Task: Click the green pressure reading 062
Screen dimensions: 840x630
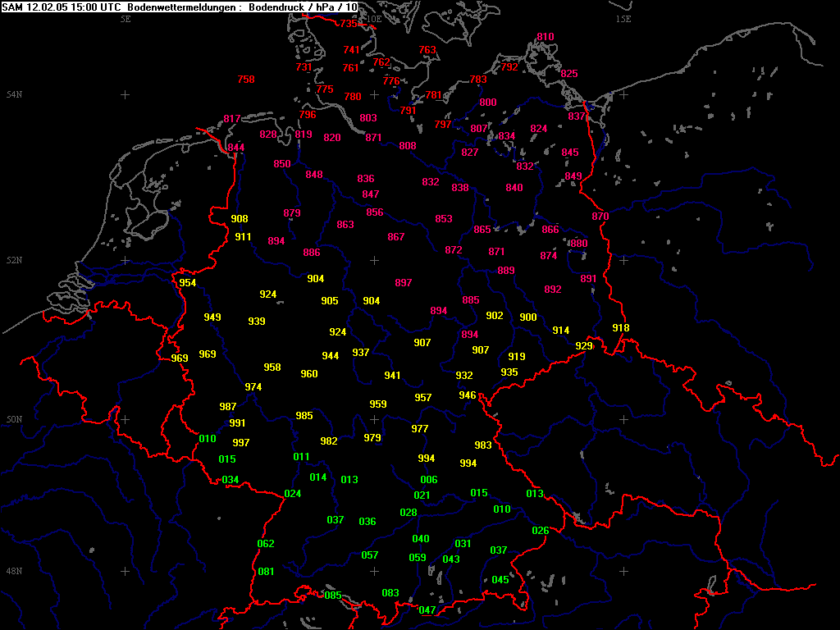Action: pyautogui.click(x=266, y=544)
